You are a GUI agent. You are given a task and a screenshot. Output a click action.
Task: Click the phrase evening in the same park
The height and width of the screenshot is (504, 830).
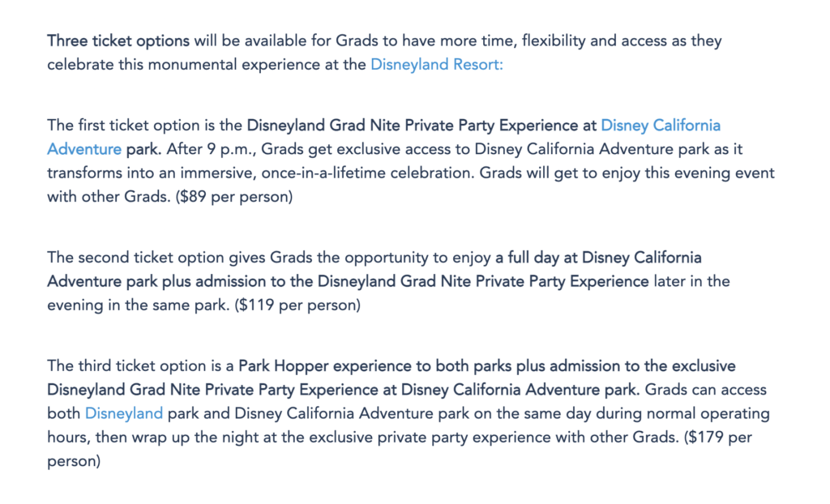point(139,305)
